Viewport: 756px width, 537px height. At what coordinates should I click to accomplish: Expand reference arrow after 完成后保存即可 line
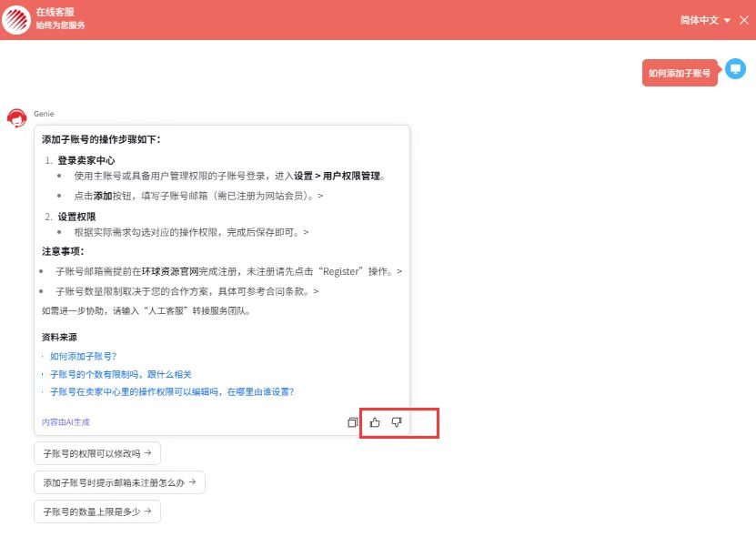307,232
